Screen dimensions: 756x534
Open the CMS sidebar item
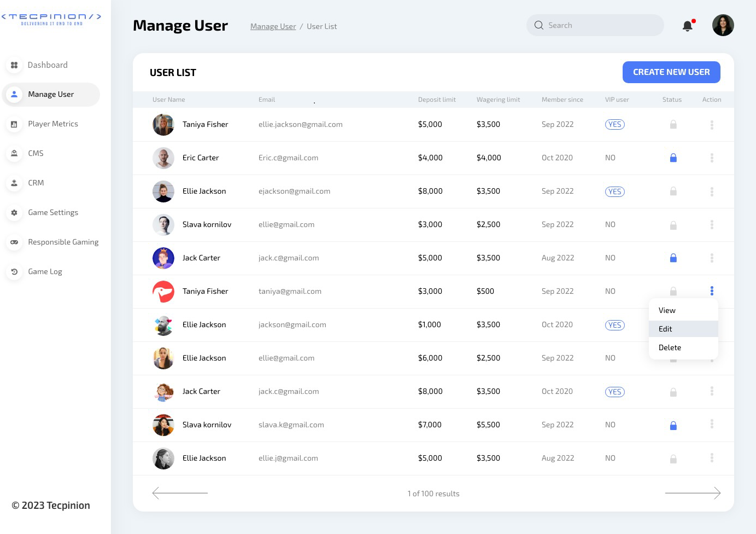(36, 154)
